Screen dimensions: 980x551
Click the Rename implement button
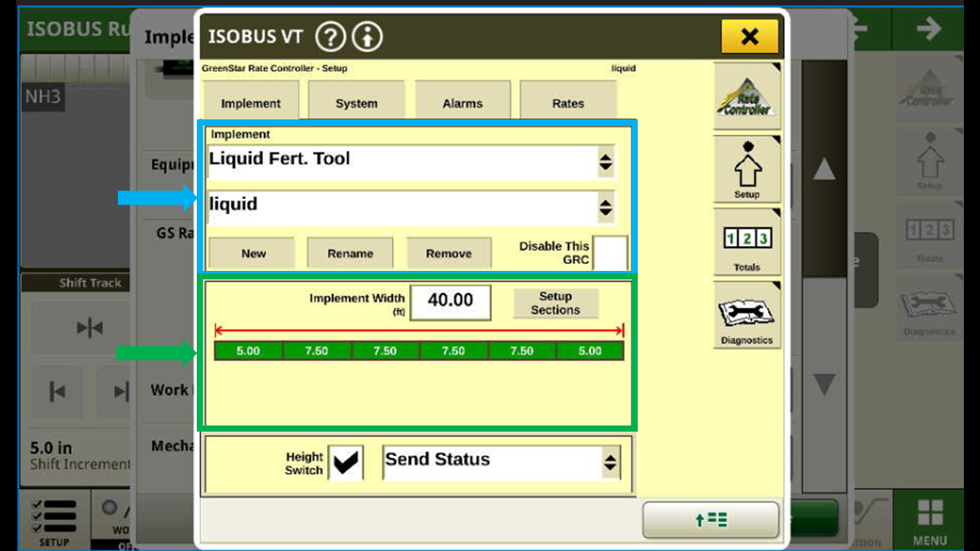coord(350,253)
